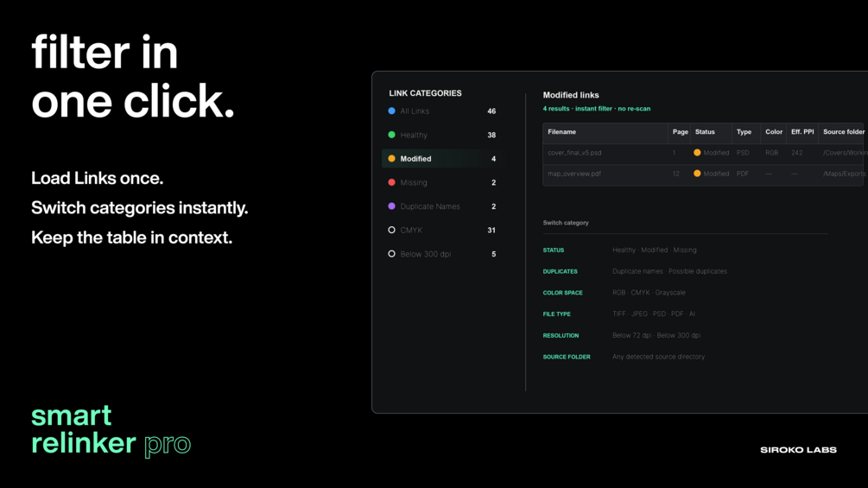Sort by the Type column header

click(744, 132)
